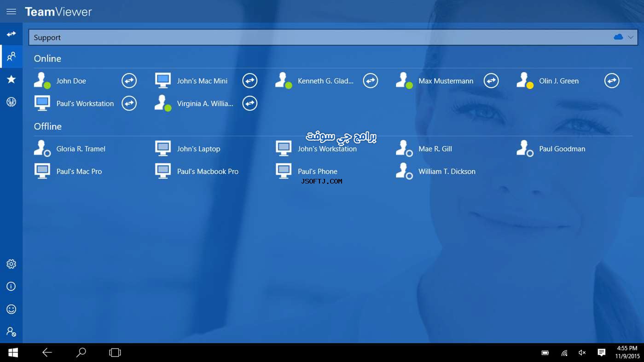Select offline contact Paul Goodman
This screenshot has height=362, width=644.
pos(562,149)
